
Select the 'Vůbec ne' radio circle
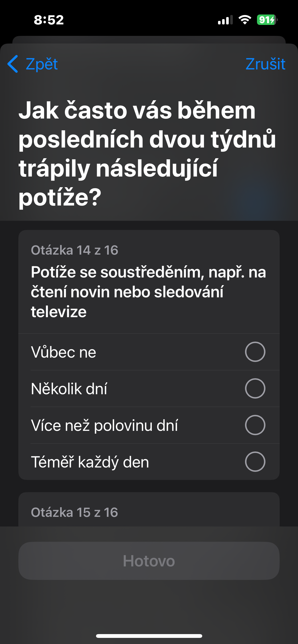point(255,352)
